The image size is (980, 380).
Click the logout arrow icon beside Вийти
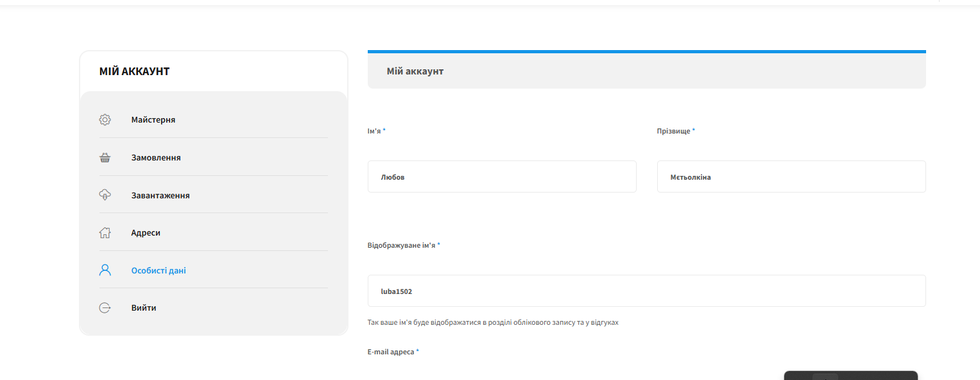(x=105, y=307)
